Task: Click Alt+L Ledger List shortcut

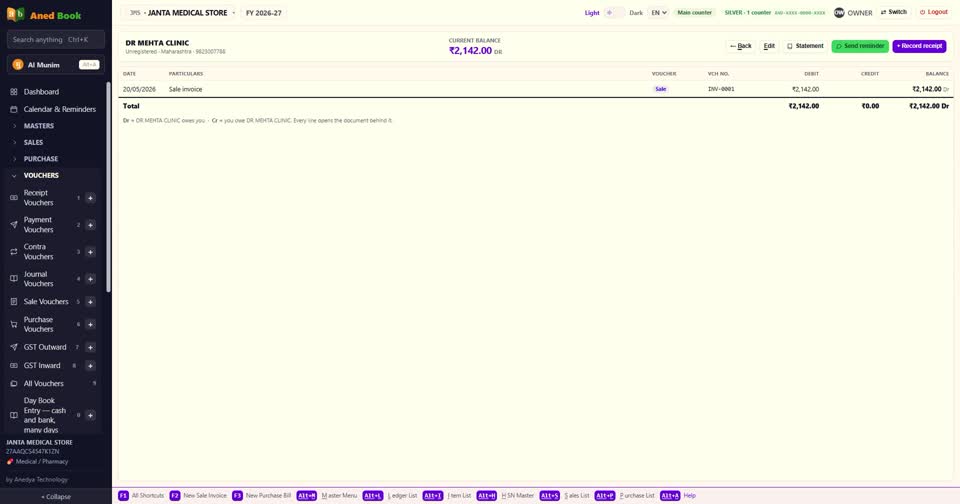Action: point(390,495)
